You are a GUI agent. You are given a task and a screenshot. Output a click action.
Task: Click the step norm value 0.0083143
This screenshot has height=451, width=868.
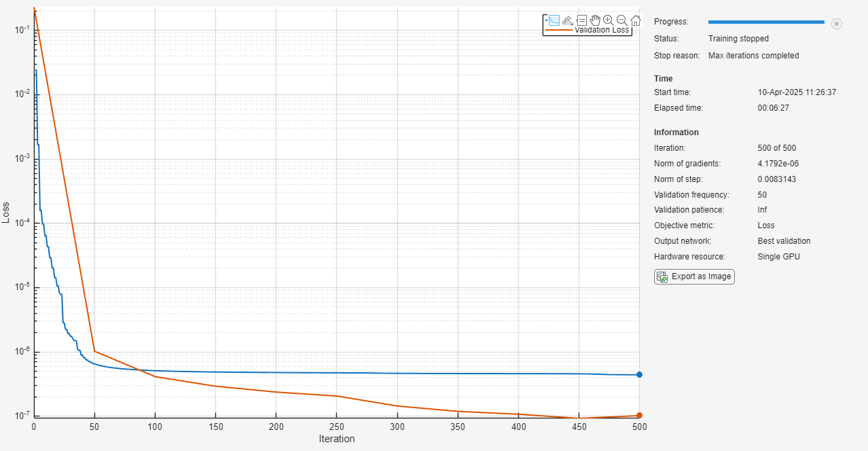coord(776,179)
